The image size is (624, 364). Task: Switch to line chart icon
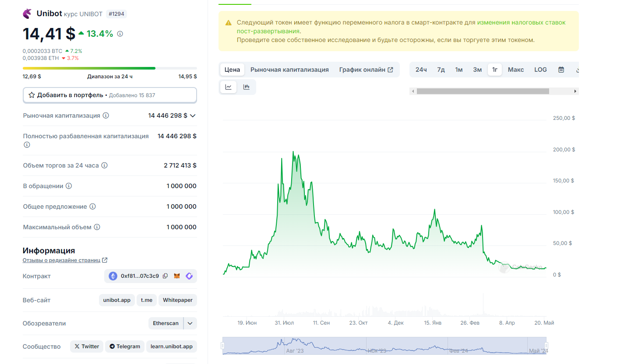tap(228, 87)
